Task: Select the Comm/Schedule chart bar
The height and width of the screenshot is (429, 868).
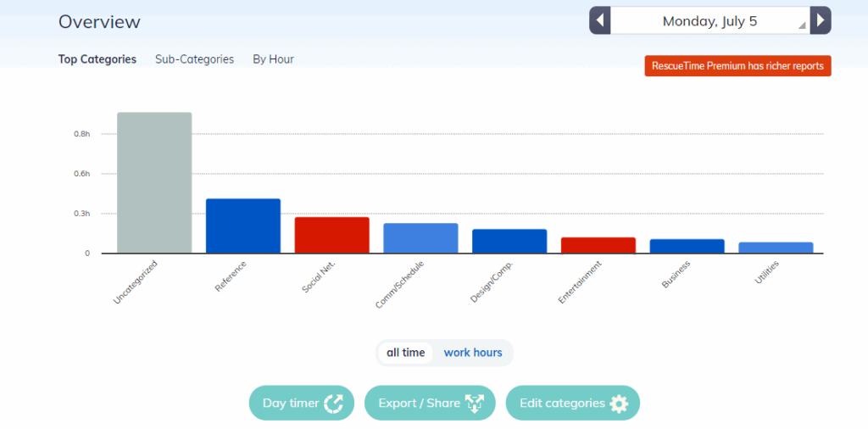Action: 420,238
